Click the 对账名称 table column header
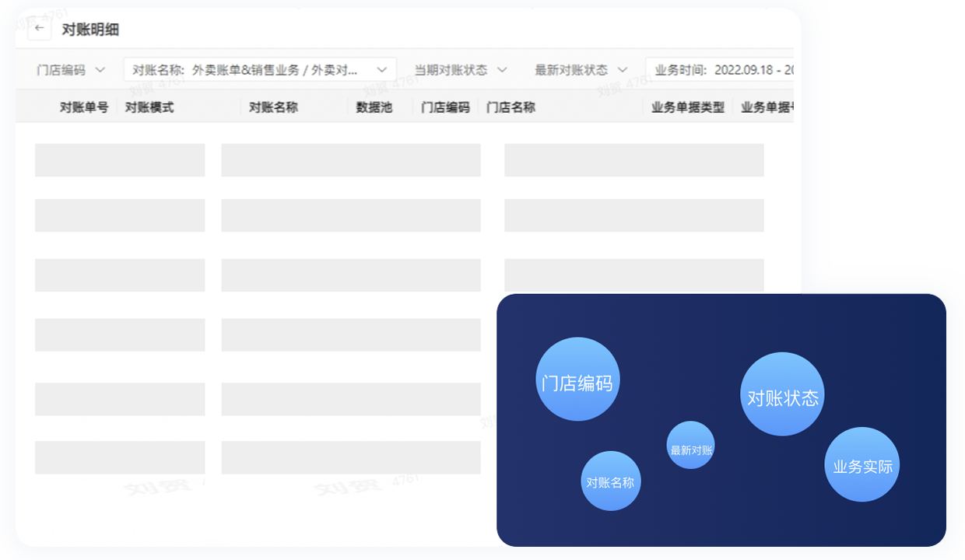 (x=273, y=107)
